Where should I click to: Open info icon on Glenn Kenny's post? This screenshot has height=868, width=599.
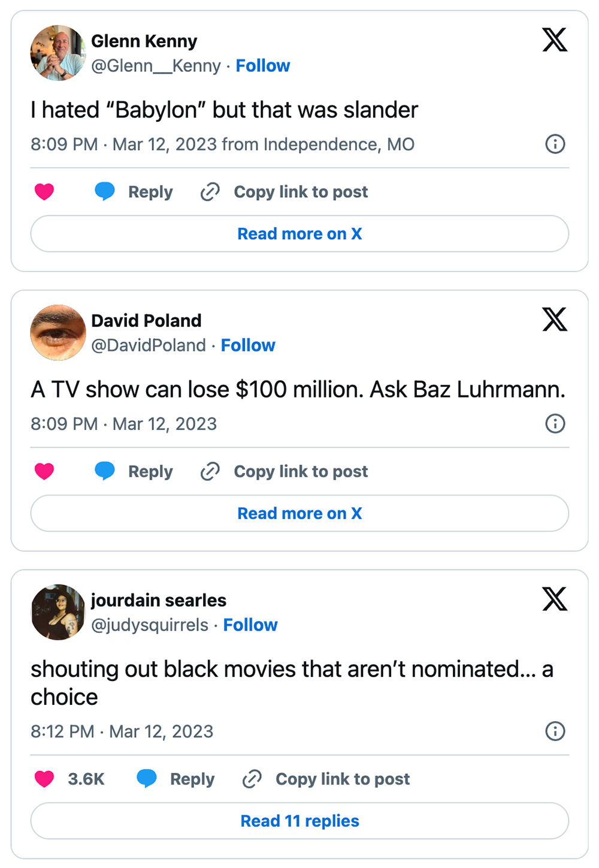[x=555, y=144]
